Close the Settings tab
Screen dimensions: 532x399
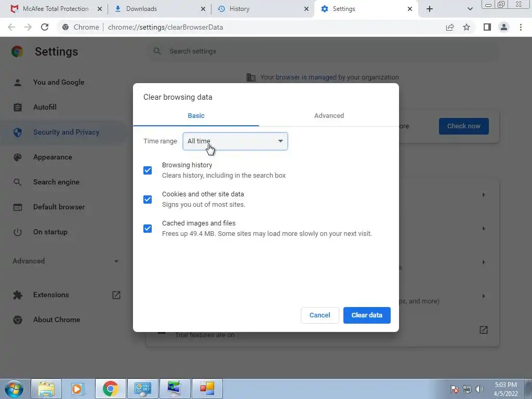(x=410, y=9)
